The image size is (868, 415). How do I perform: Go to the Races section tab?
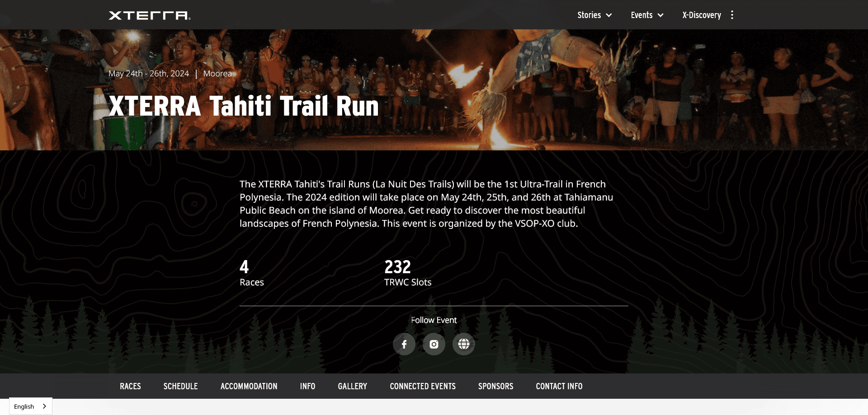130,386
